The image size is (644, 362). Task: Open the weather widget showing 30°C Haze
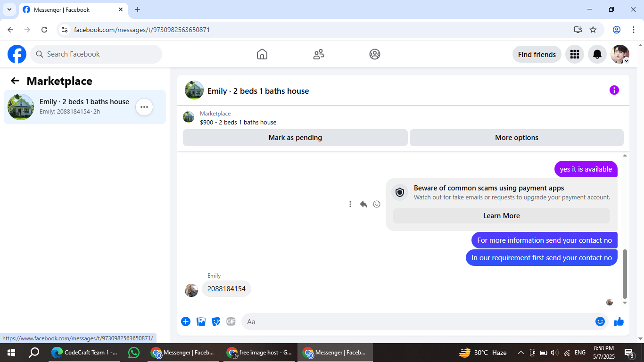point(483,353)
